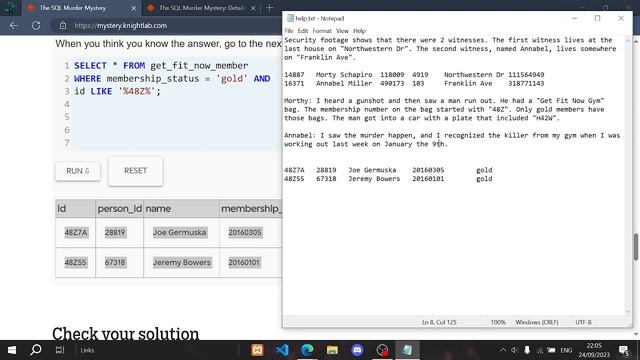Click Annabel Miller line in Notepad
The height and width of the screenshot is (360, 640).
pyautogui.click(x=414, y=83)
